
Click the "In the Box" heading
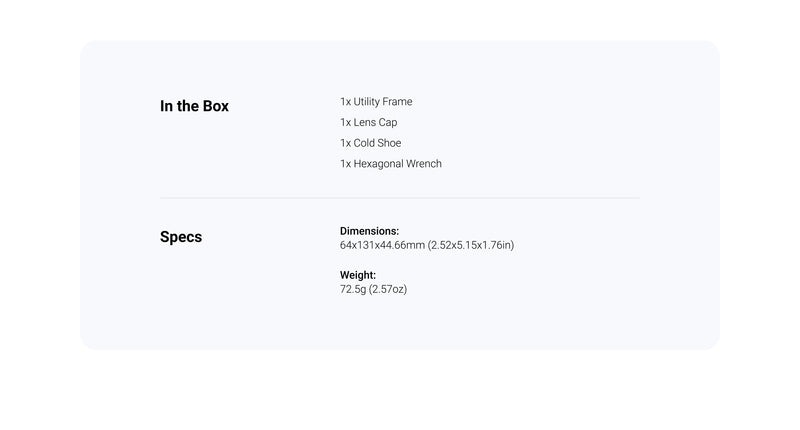tap(194, 106)
